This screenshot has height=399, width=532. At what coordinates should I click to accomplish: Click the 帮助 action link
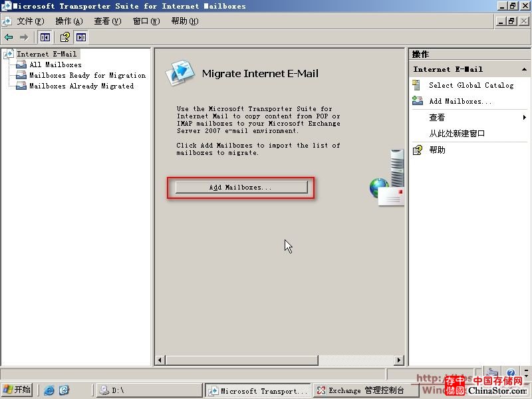tap(437, 150)
